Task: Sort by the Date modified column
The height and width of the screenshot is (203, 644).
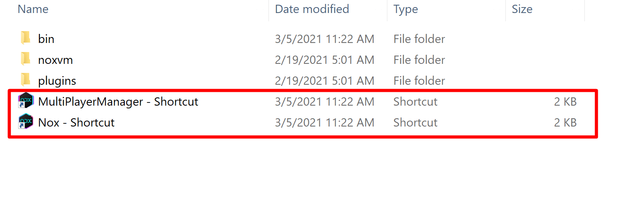Action: [312, 9]
